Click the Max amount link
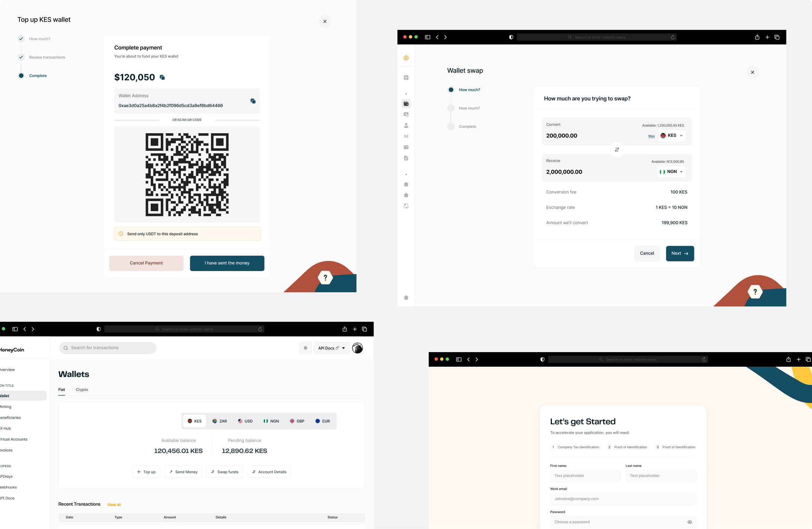The height and width of the screenshot is (529, 812). [x=652, y=136]
